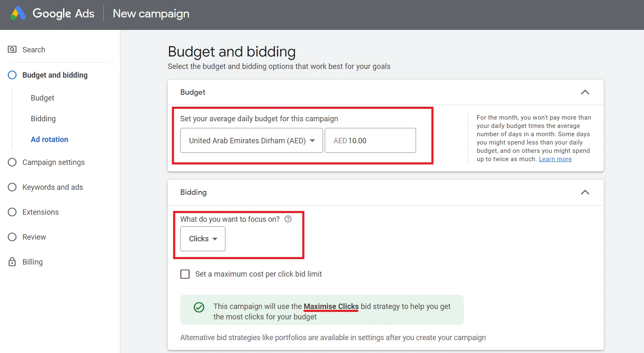The width and height of the screenshot is (644, 353).
Task: Select the Budget and bidding step circle
Action: point(12,75)
